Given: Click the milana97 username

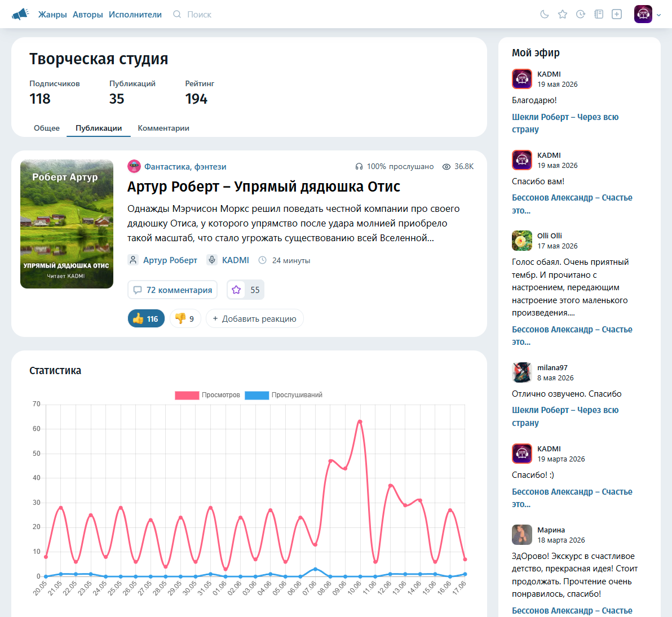Looking at the screenshot, I should [x=552, y=367].
